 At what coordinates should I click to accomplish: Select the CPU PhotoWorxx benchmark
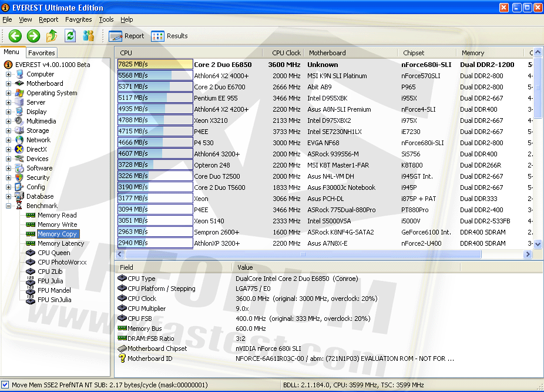[62, 262]
